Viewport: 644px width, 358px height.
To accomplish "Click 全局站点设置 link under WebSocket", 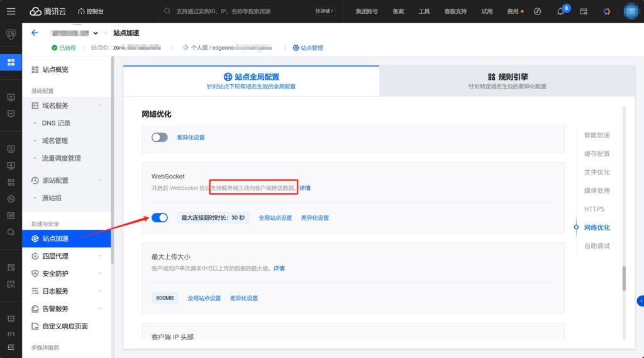I will pyautogui.click(x=275, y=218).
